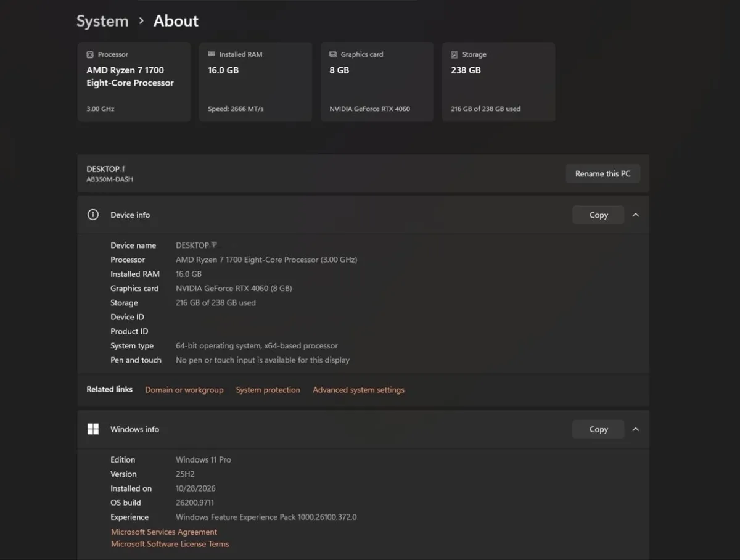Viewport: 740px width, 560px height.
Task: Click the '25H2' version value
Action: pyautogui.click(x=185, y=474)
